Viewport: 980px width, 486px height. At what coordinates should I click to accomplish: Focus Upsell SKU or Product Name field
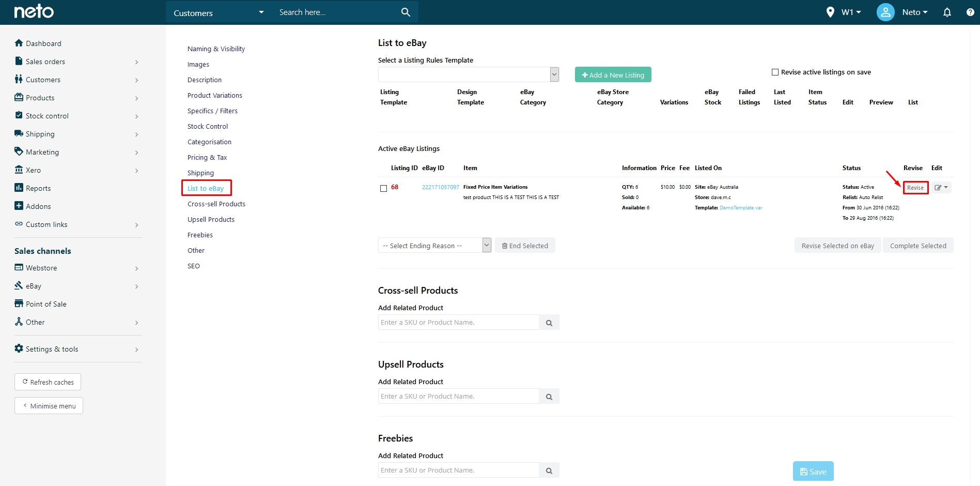(459, 397)
